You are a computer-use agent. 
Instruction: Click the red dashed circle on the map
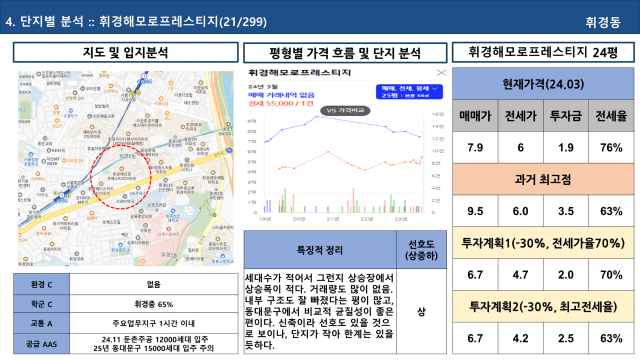tap(121, 177)
